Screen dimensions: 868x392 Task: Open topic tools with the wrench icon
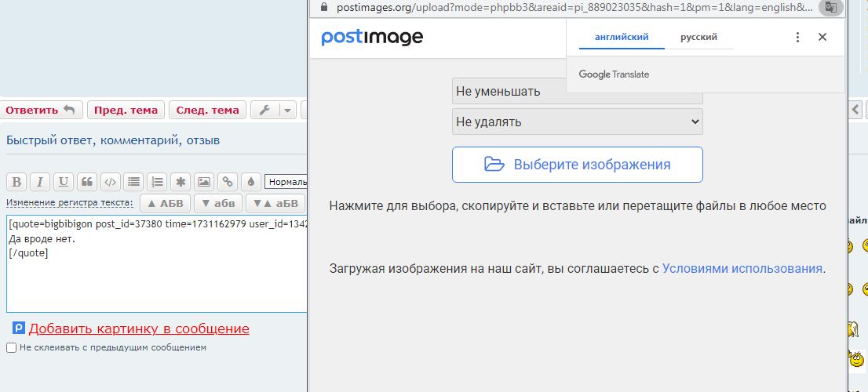click(265, 110)
